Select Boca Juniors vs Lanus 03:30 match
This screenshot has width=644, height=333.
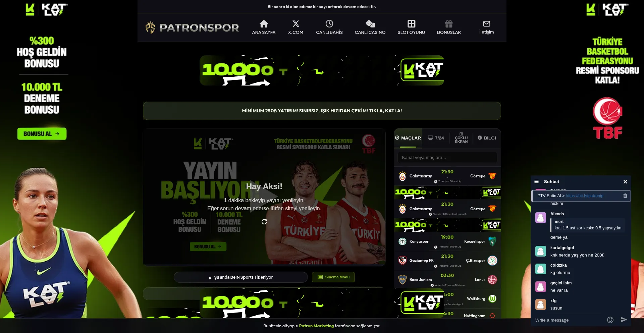447,280
